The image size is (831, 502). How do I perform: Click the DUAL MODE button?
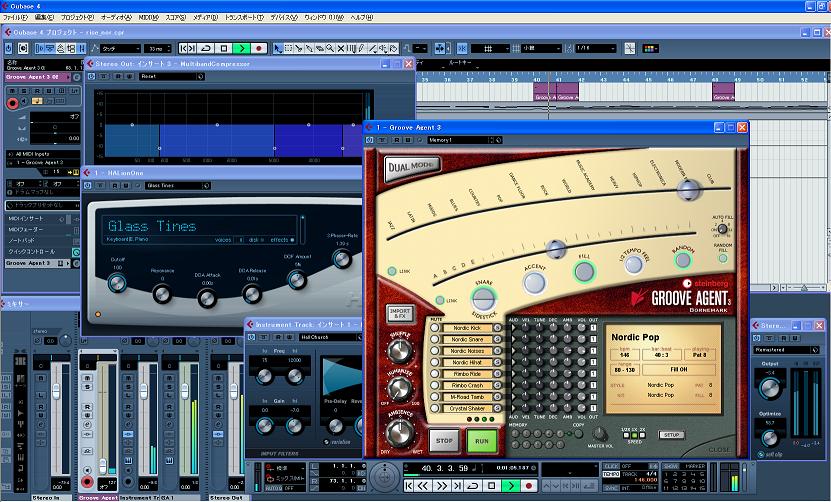pyautogui.click(x=412, y=168)
